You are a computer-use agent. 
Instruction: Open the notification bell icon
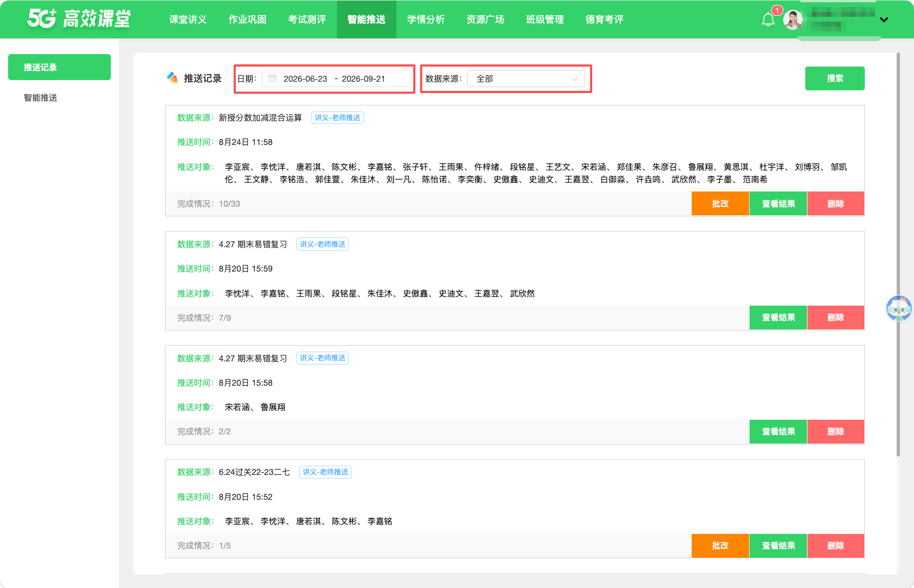point(768,21)
